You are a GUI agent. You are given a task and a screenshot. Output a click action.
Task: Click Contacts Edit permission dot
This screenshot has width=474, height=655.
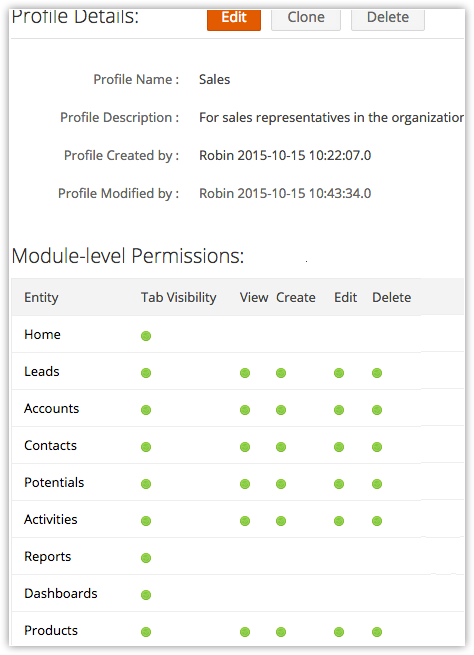click(x=339, y=447)
